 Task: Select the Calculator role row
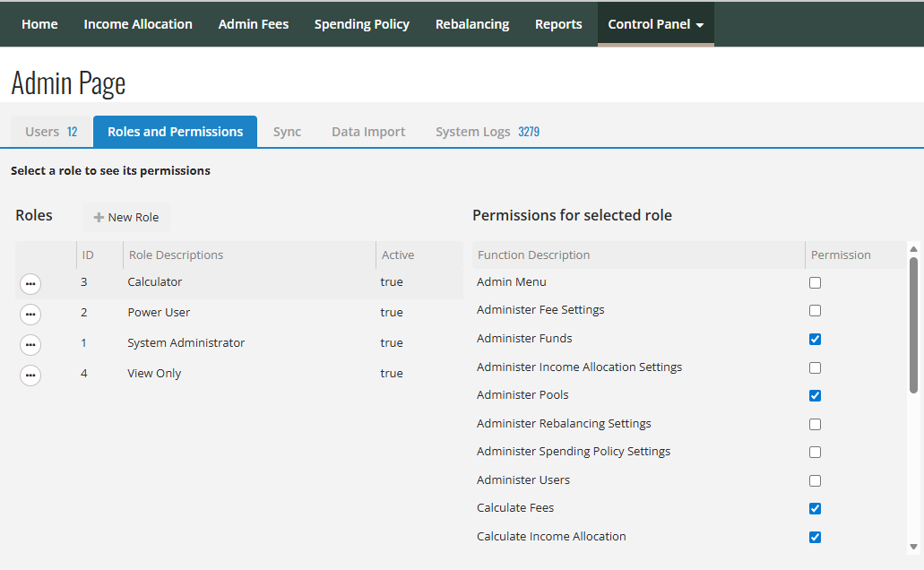[x=239, y=283]
